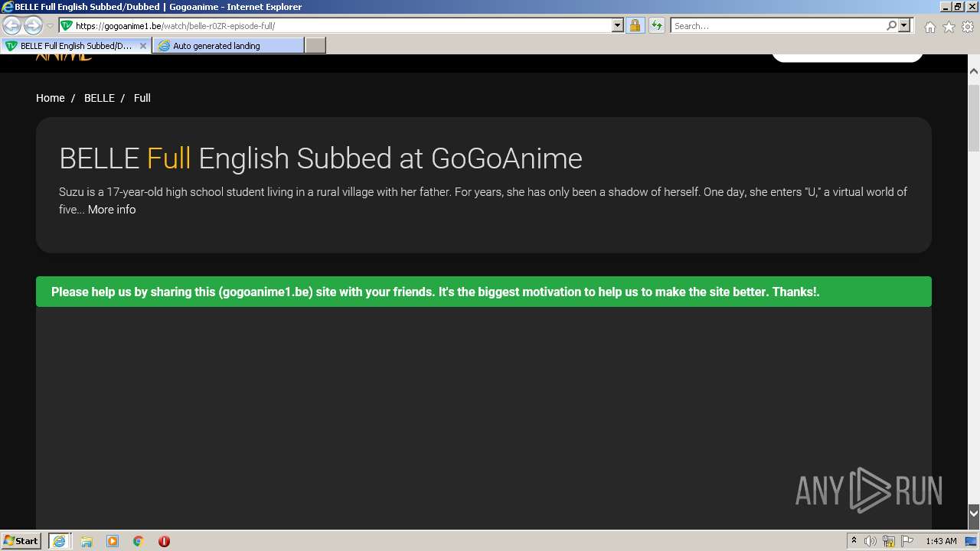Open the IE Tools gear icon
The image size is (980, 551).
(968, 27)
